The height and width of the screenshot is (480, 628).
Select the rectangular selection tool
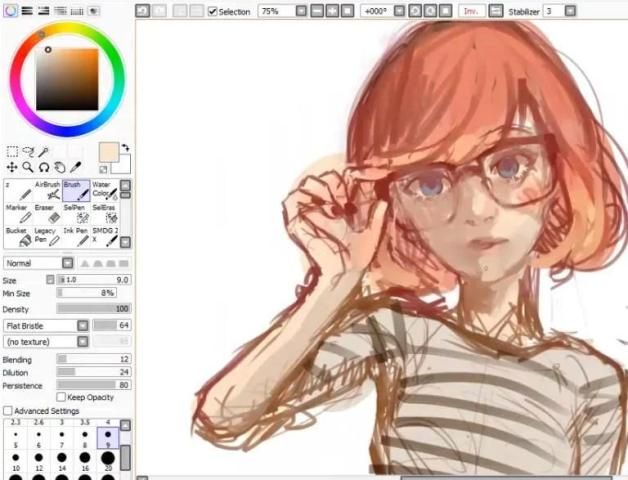[x=12, y=152]
